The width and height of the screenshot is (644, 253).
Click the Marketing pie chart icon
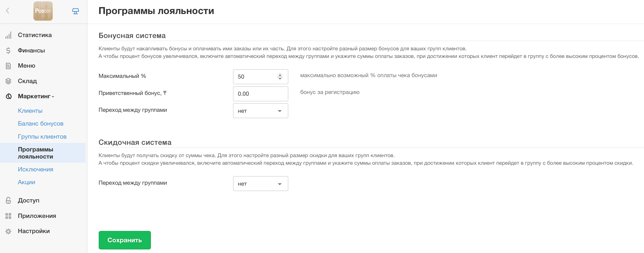9,97
